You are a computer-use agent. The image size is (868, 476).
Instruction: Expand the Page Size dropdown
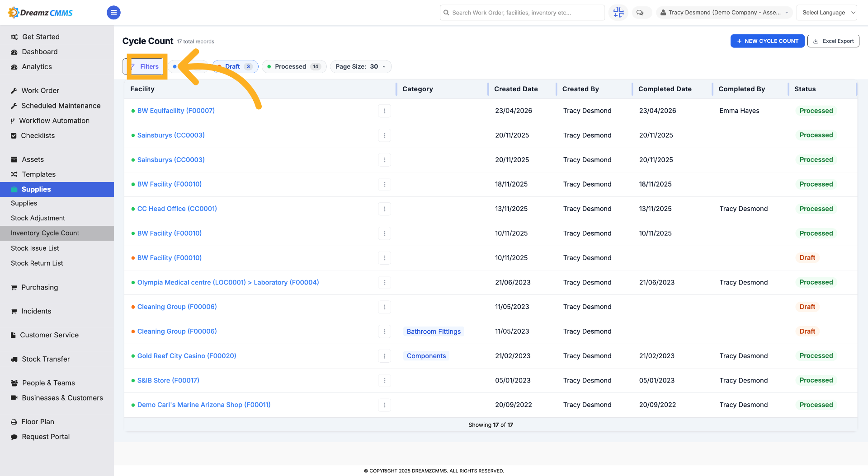tap(361, 67)
